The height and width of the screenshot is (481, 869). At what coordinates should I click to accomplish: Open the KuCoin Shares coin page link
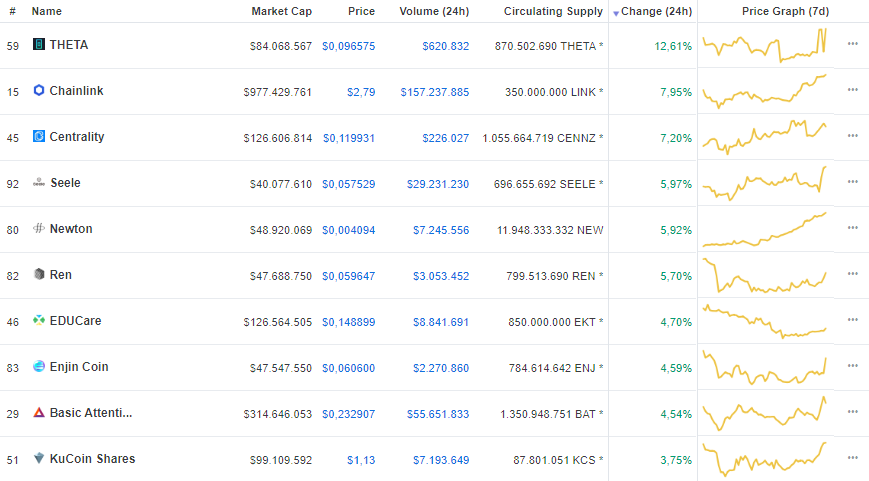(x=93, y=459)
